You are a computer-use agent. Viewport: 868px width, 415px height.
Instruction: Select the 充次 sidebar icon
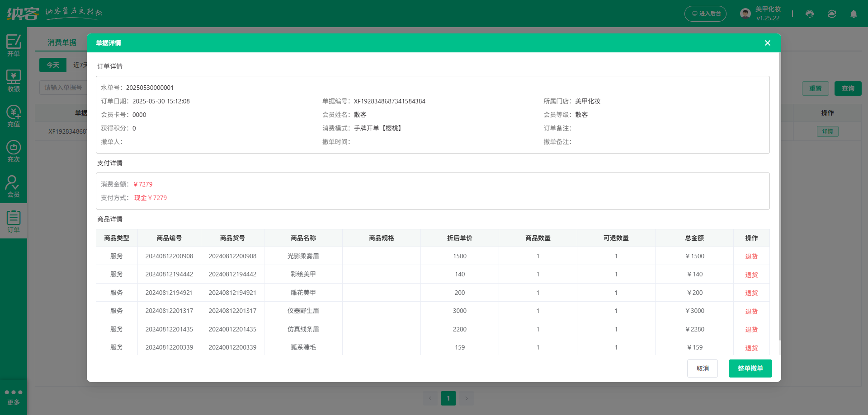14,151
